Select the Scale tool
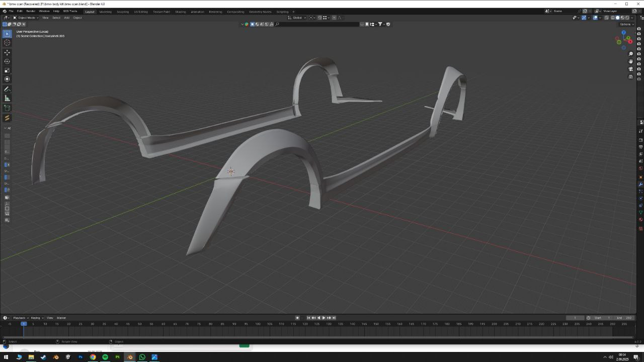 7,70
